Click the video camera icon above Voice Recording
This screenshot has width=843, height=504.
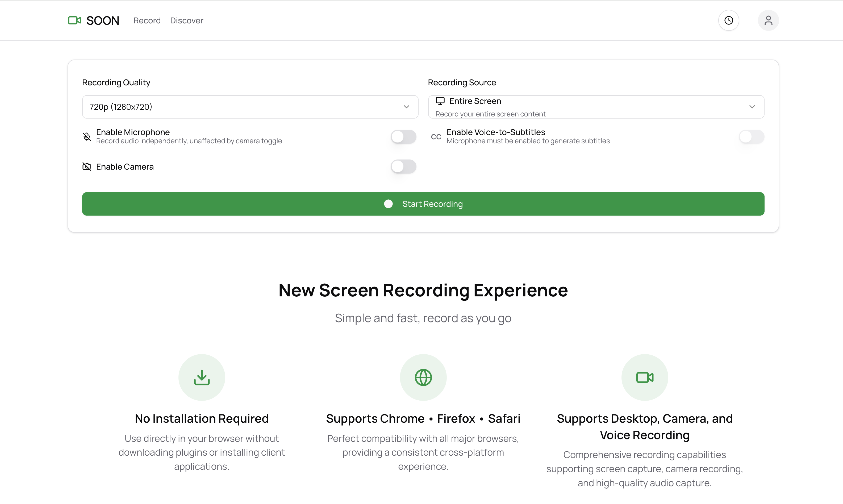(645, 377)
